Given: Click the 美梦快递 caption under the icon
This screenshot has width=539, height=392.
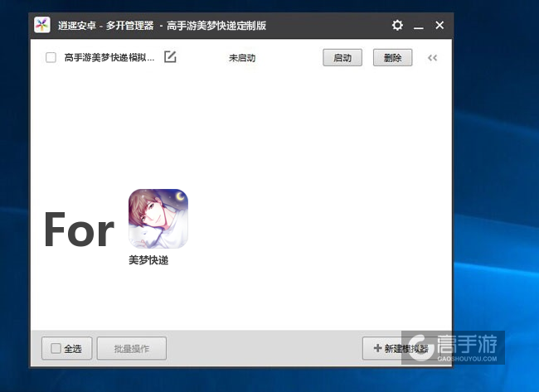Looking at the screenshot, I should [148, 260].
